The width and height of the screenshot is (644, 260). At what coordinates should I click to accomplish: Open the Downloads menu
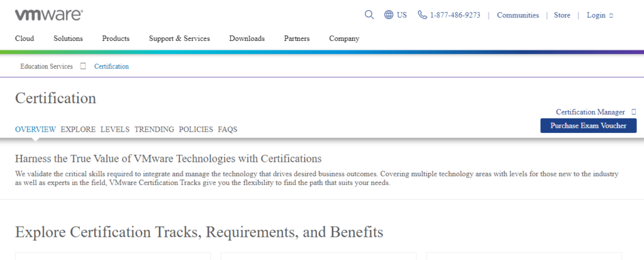point(247,38)
